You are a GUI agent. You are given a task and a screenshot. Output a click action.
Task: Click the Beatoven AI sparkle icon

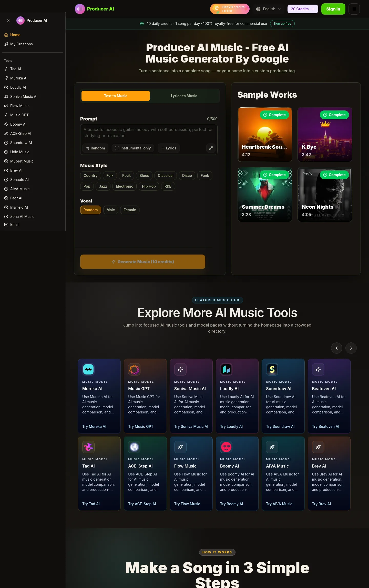(x=318, y=369)
